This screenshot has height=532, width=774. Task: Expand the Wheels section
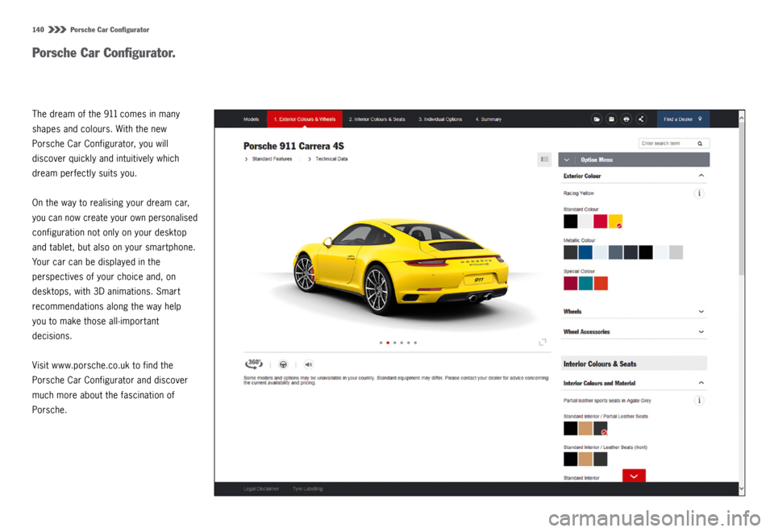coord(634,311)
